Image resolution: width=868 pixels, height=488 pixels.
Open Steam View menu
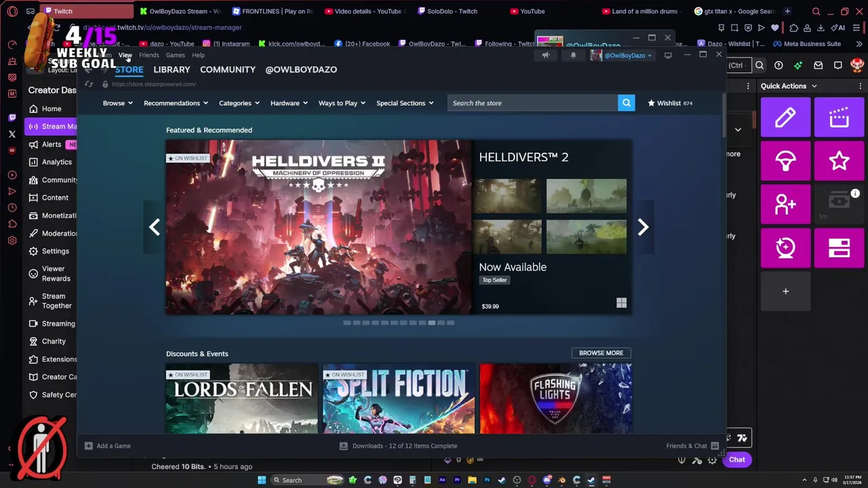125,56
